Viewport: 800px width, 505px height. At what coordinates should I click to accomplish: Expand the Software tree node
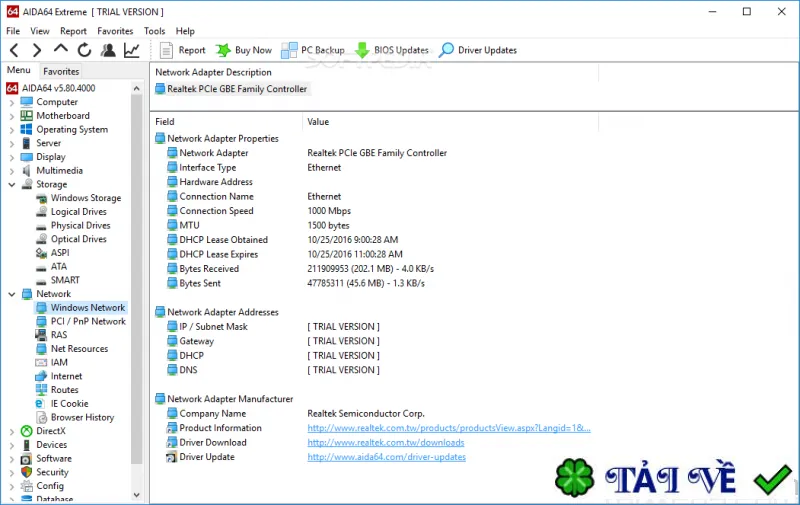12,459
